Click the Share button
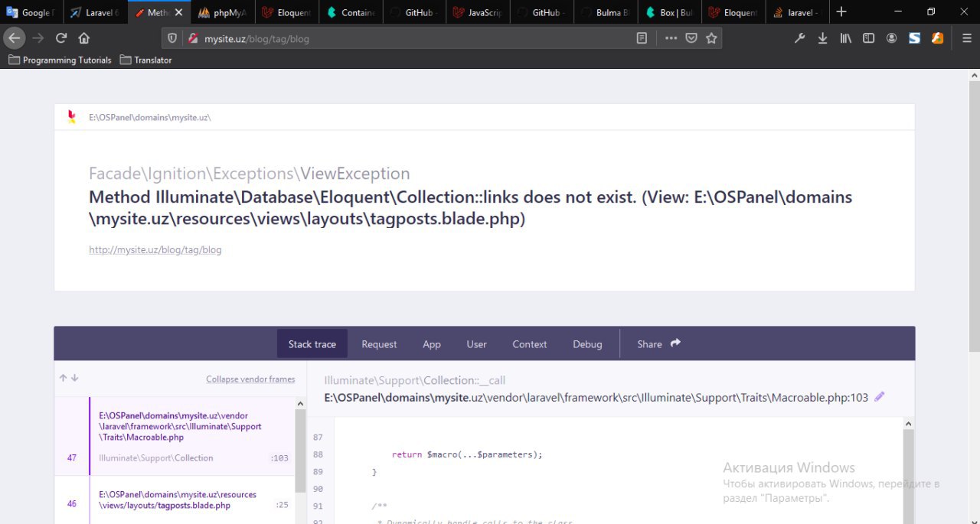The width and height of the screenshot is (980, 524). coord(658,344)
